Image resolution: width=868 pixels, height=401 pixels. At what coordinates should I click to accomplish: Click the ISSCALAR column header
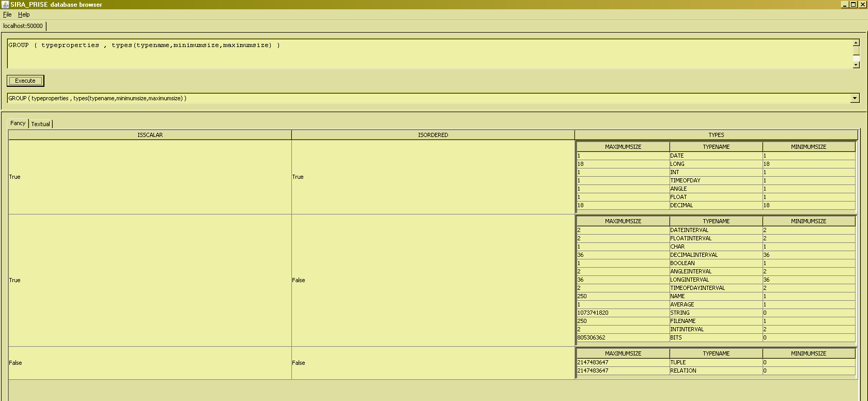coord(150,135)
